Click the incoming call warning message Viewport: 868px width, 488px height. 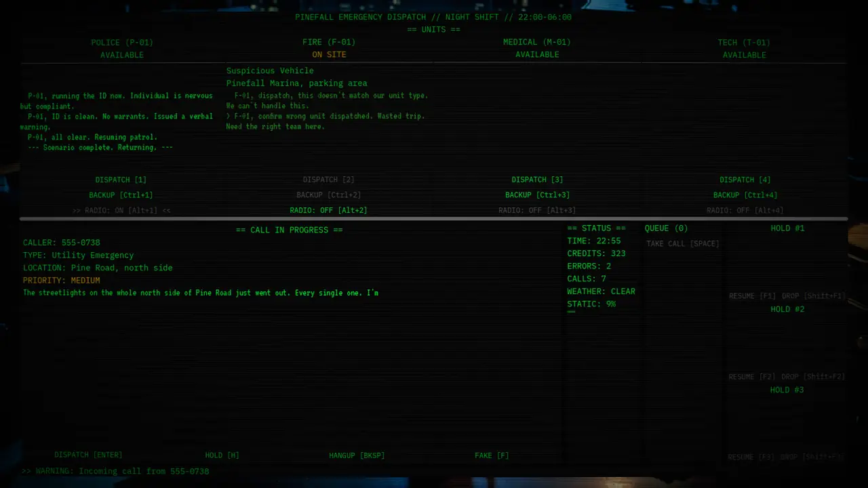click(115, 471)
